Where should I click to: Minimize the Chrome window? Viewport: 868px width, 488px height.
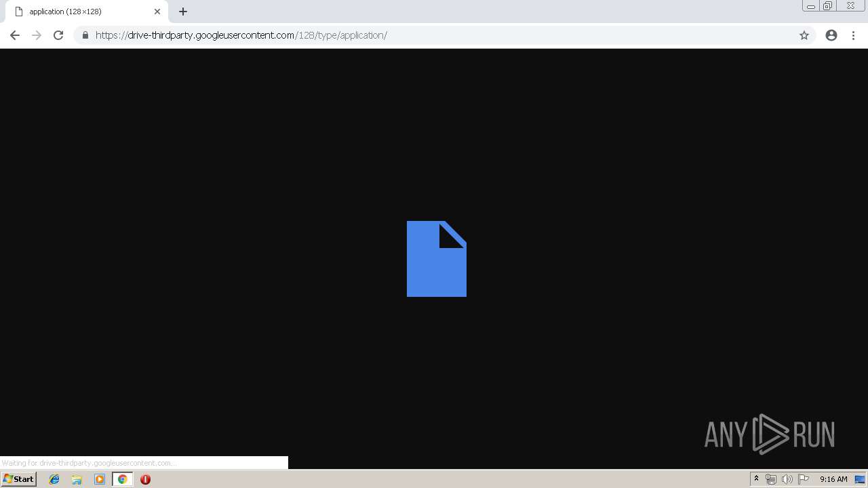[x=810, y=6]
